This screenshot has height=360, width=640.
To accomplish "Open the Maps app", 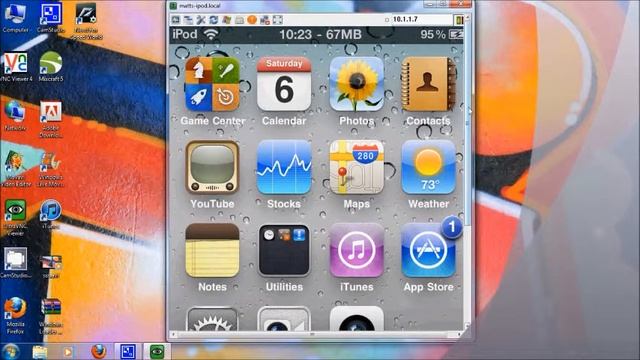I will 356,167.
